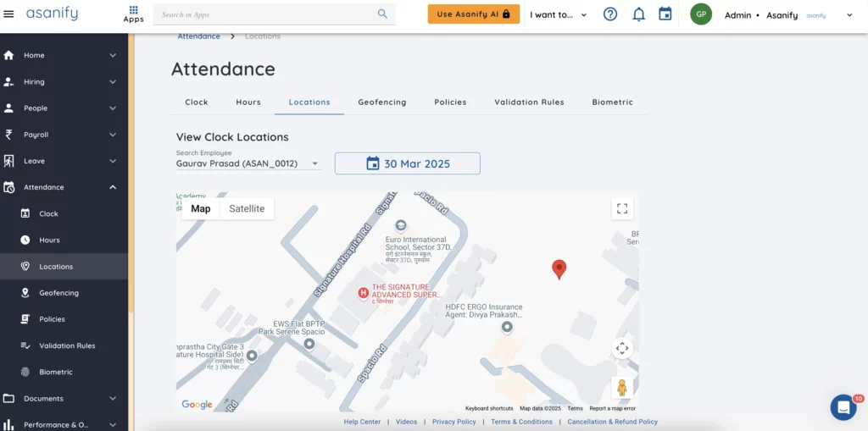Click the Performance chart icon in the sidebar
The height and width of the screenshot is (431, 868).
tap(8, 425)
